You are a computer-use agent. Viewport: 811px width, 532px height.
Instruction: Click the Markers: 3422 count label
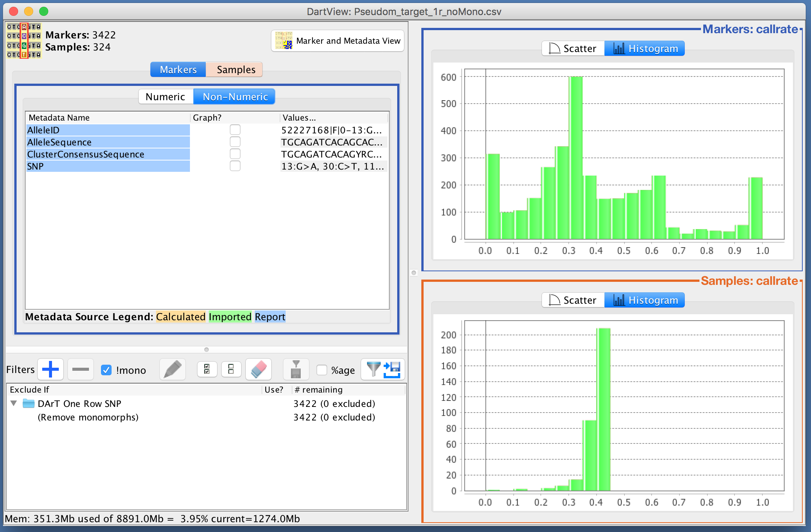[x=80, y=35]
